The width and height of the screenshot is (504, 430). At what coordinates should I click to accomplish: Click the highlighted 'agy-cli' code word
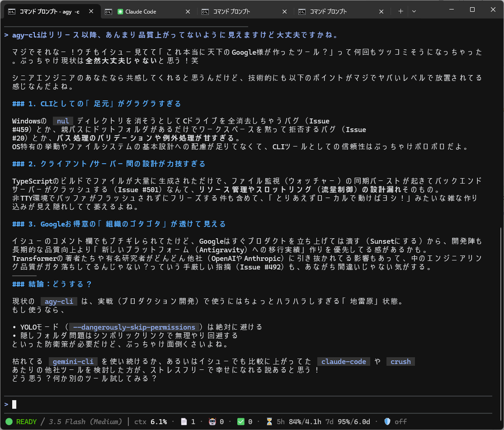(59, 301)
